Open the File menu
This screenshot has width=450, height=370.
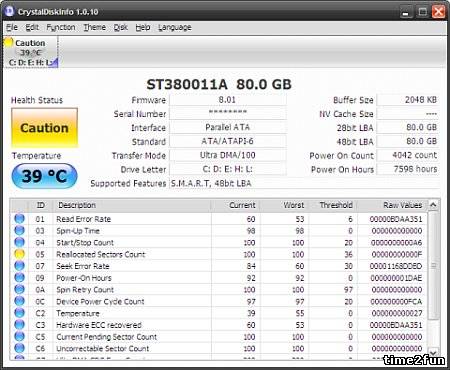tap(12, 27)
